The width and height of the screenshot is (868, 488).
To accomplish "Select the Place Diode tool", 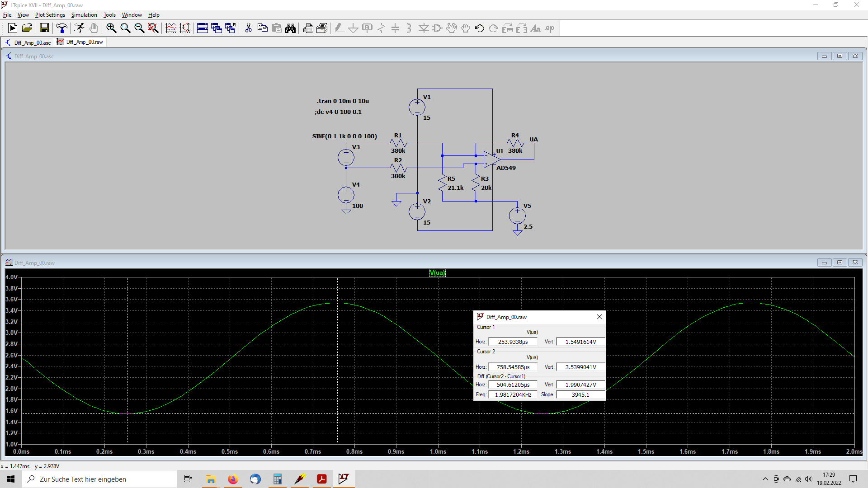I will 424,28.
